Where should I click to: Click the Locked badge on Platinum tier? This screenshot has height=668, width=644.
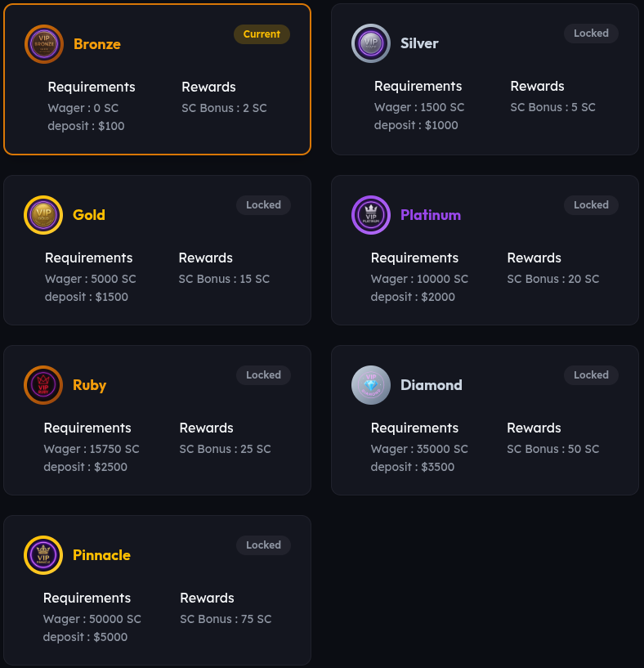[x=591, y=205]
